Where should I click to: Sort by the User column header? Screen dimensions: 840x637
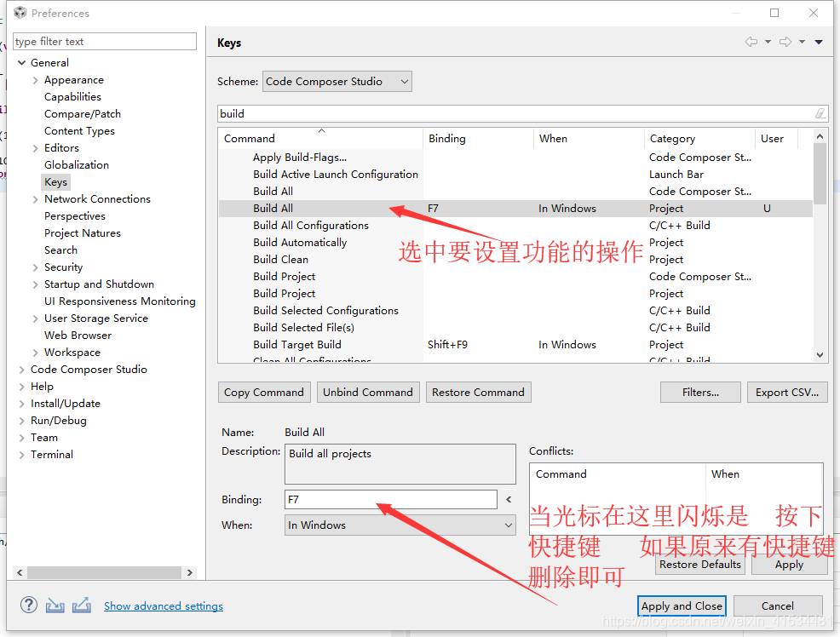click(x=776, y=138)
